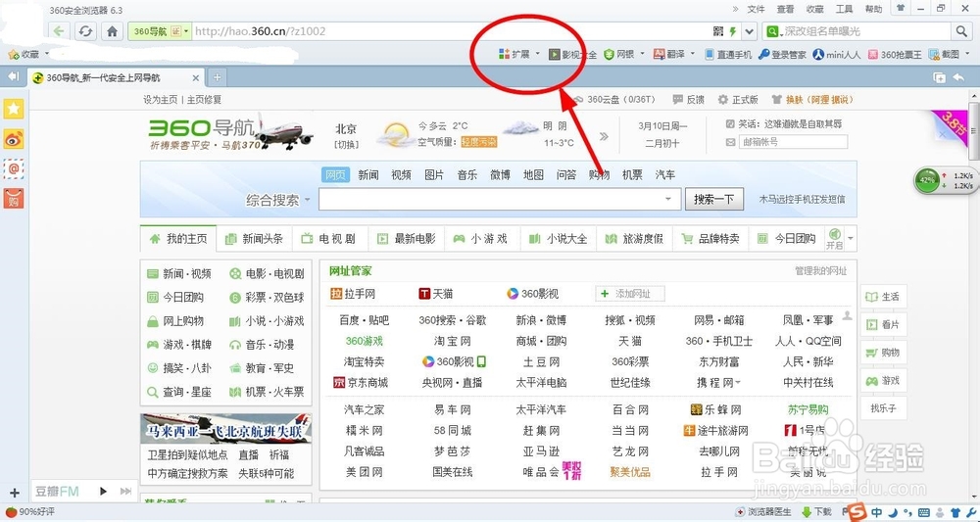
Task: Click the 切换 city switch under 北京
Action: tap(346, 144)
